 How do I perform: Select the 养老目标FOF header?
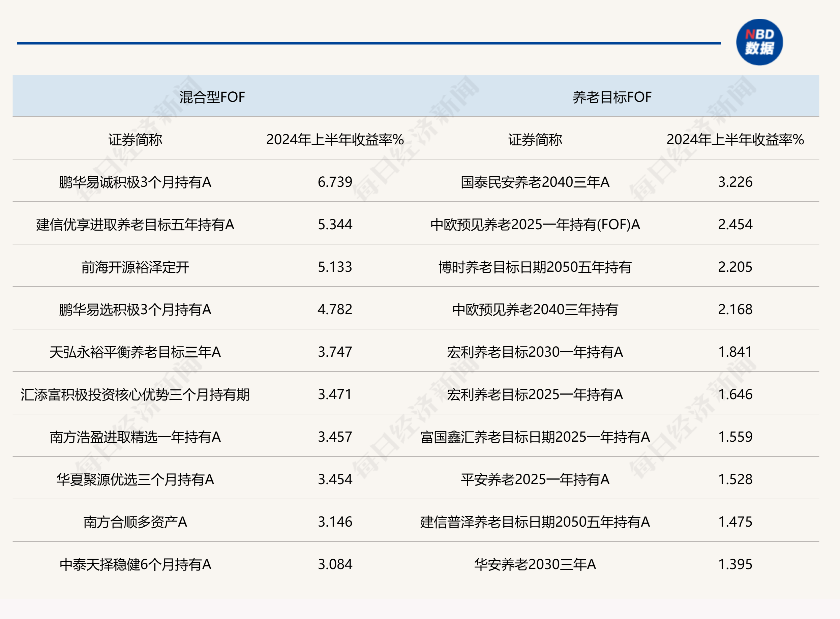click(x=612, y=97)
